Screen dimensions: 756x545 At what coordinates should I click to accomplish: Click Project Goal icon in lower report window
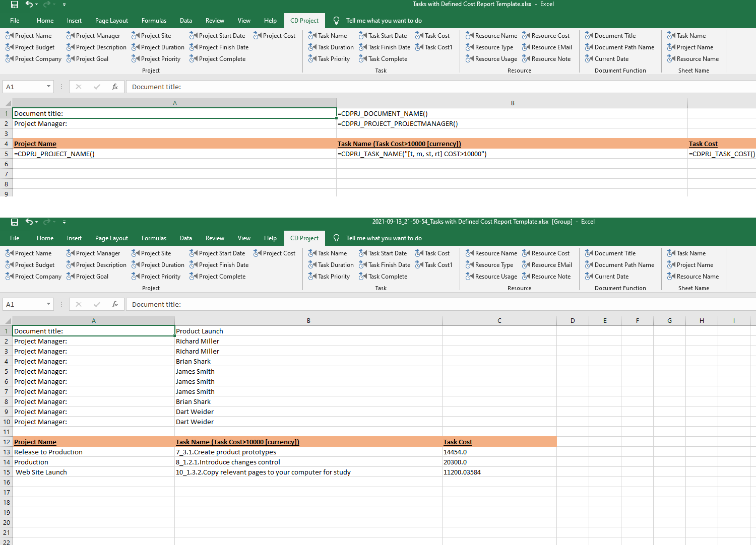70,277
